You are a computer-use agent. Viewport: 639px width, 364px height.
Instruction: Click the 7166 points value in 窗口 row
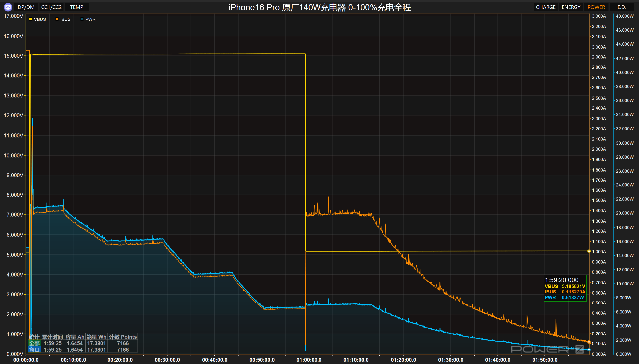[123, 350]
